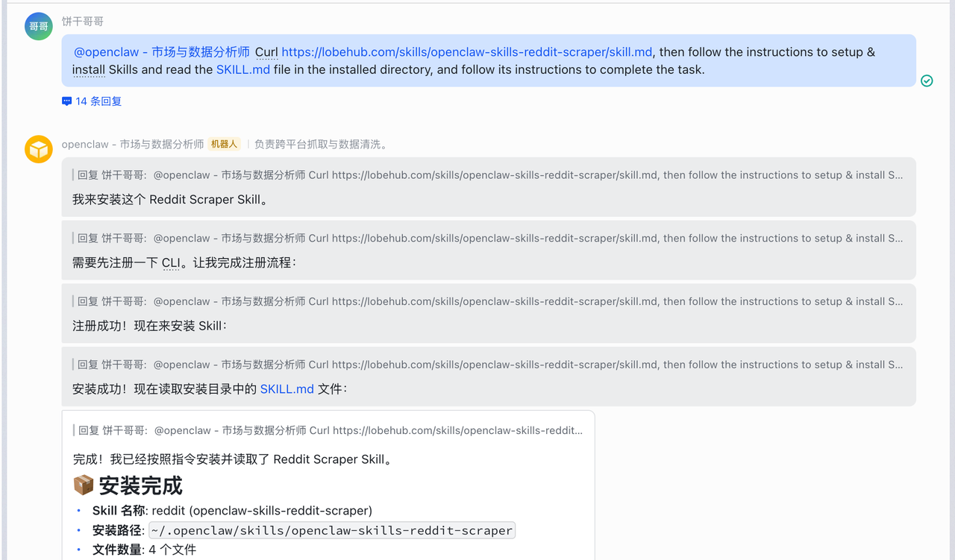Open the lobehub.com skill.md URL link
This screenshot has width=955, height=560.
click(467, 52)
